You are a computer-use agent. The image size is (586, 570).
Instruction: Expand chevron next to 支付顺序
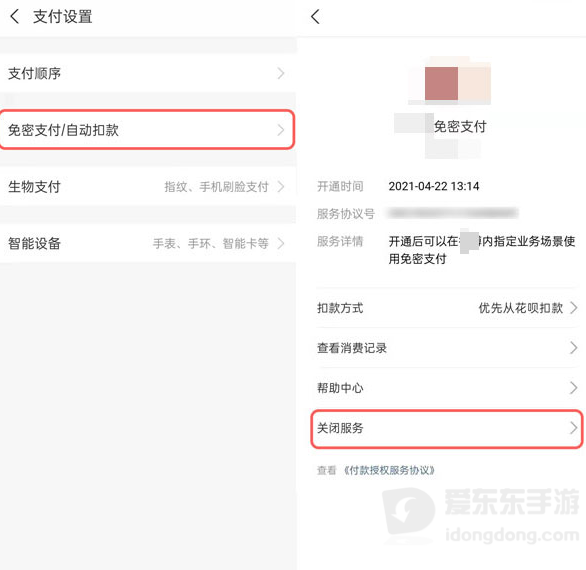[281, 73]
